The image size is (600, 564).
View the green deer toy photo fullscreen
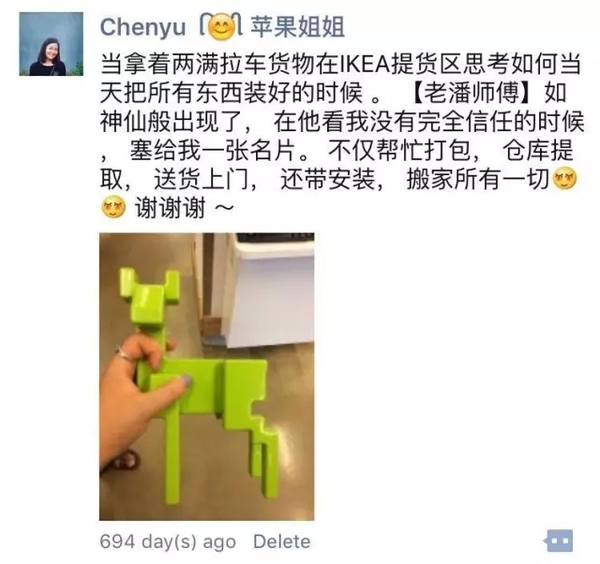click(207, 377)
